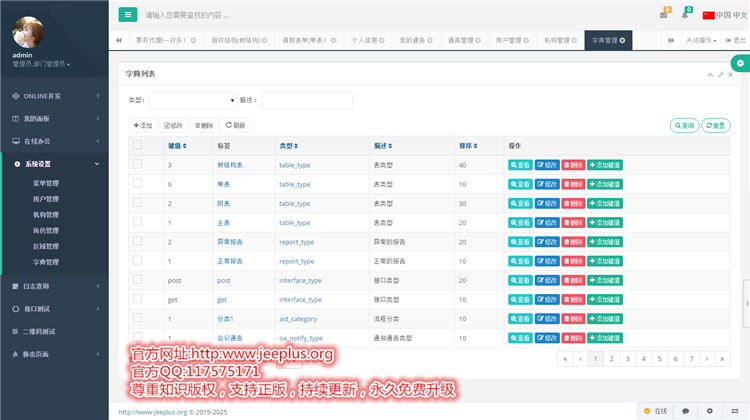Click the footer swap arrows icon
750x420 pixels.
click(x=735, y=411)
